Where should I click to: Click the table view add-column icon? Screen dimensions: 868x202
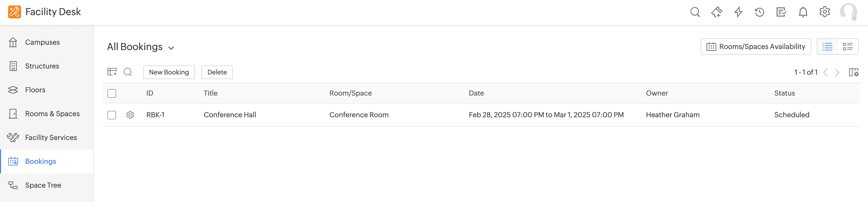point(112,72)
